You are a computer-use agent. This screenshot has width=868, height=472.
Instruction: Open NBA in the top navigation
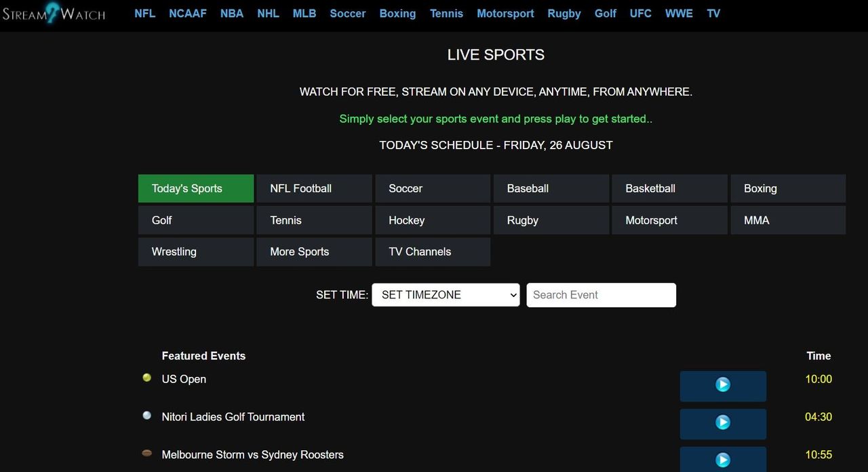click(x=232, y=14)
